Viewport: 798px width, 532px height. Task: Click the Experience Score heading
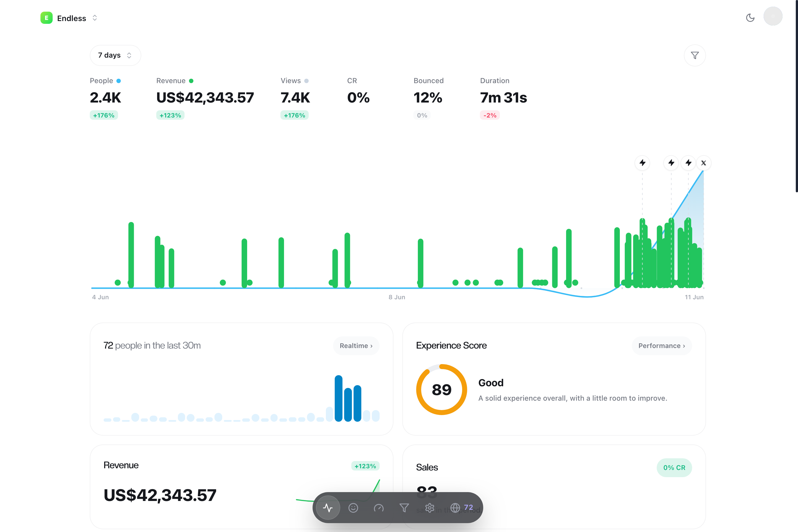pos(451,346)
